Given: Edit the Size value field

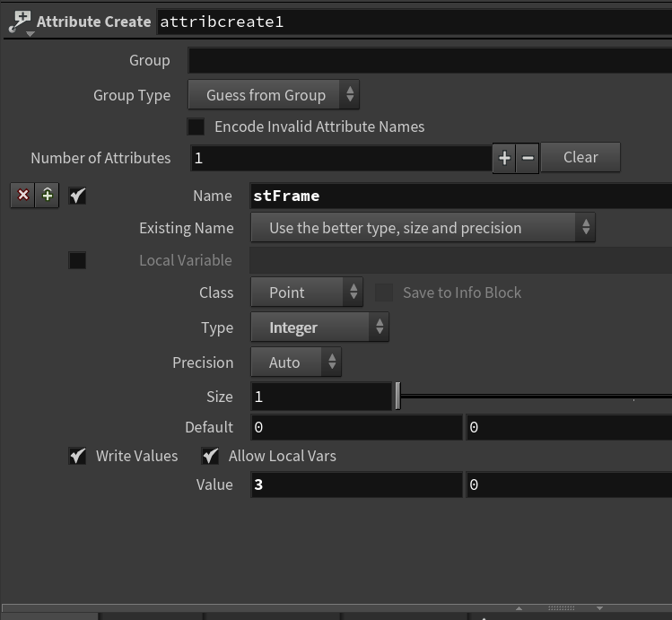Looking at the screenshot, I should coord(321,397).
